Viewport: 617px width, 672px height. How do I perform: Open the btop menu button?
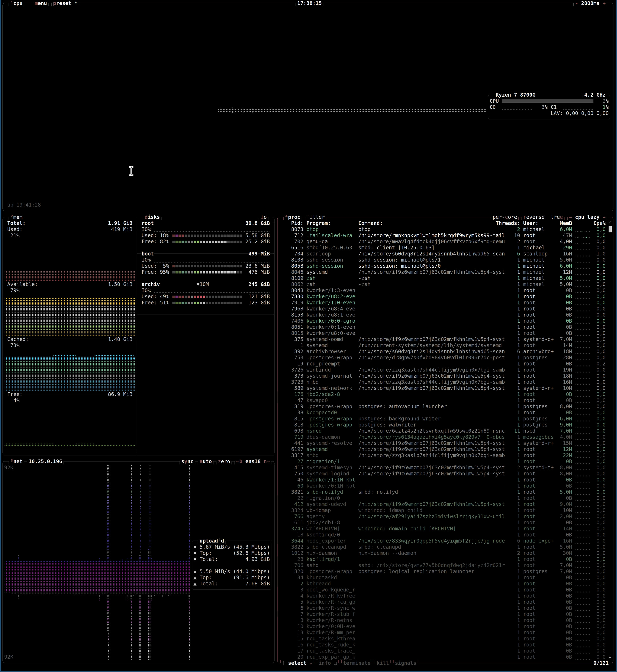click(x=41, y=3)
